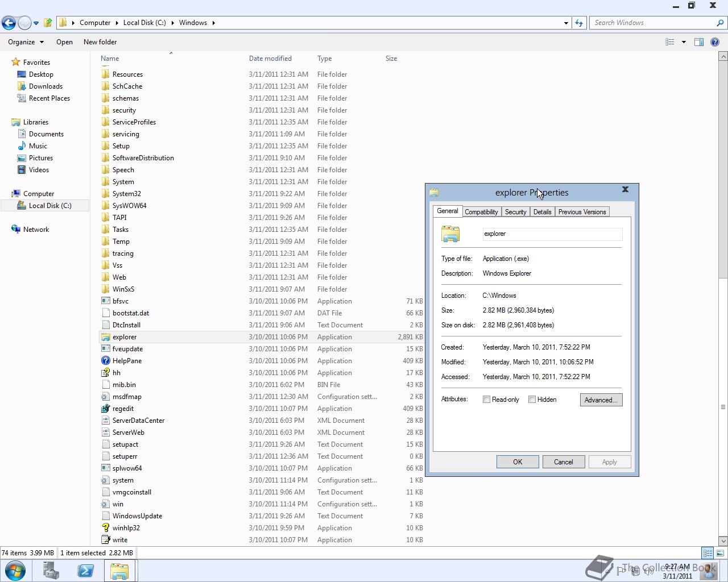
Task: Select the write application icon
Action: click(x=105, y=540)
